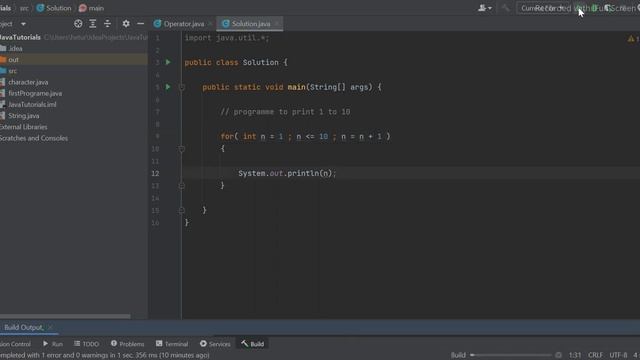Viewport: 640px width, 360px height.
Task: Open the Run tool window
Action: [x=53, y=344]
